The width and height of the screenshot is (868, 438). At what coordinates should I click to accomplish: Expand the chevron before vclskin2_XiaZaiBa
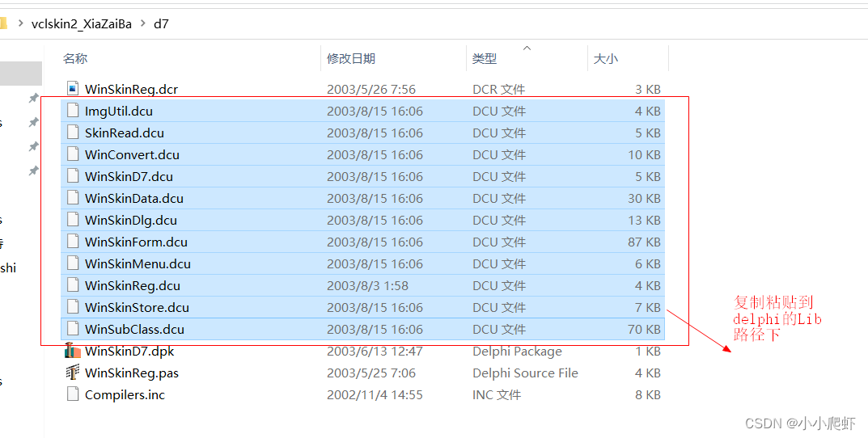coord(20,23)
